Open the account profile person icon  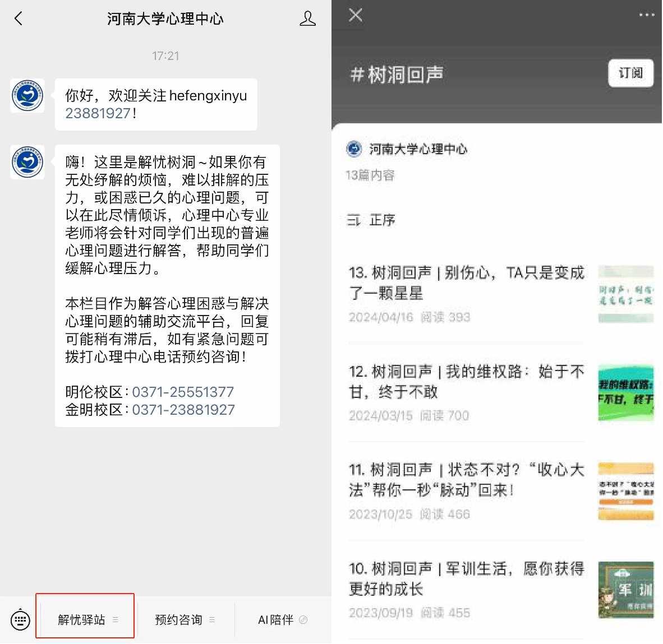click(x=307, y=18)
